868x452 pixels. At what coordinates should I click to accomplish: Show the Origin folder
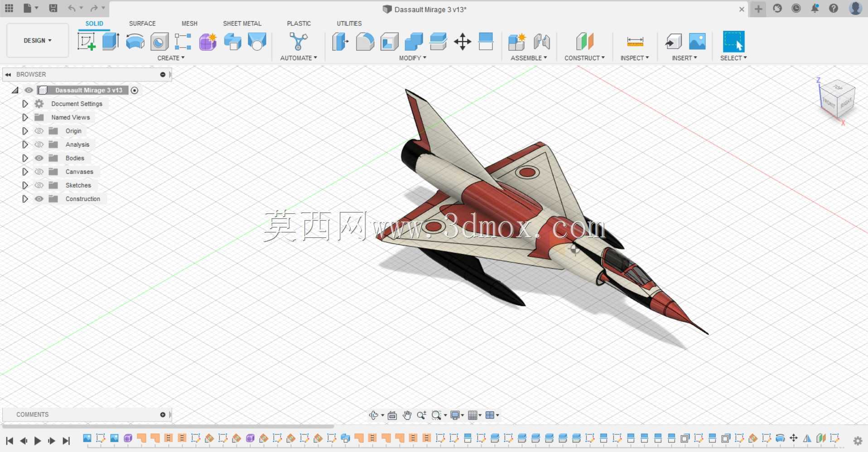pyautogui.click(x=39, y=131)
